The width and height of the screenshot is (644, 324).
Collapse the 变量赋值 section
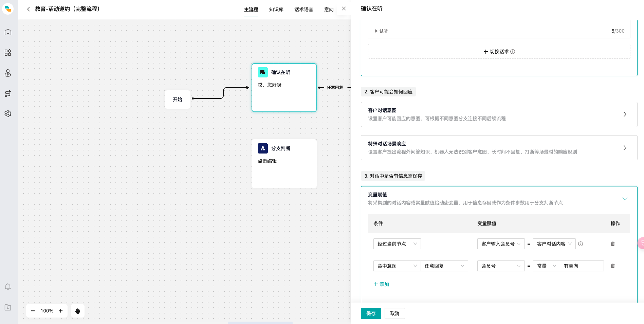pos(625,199)
